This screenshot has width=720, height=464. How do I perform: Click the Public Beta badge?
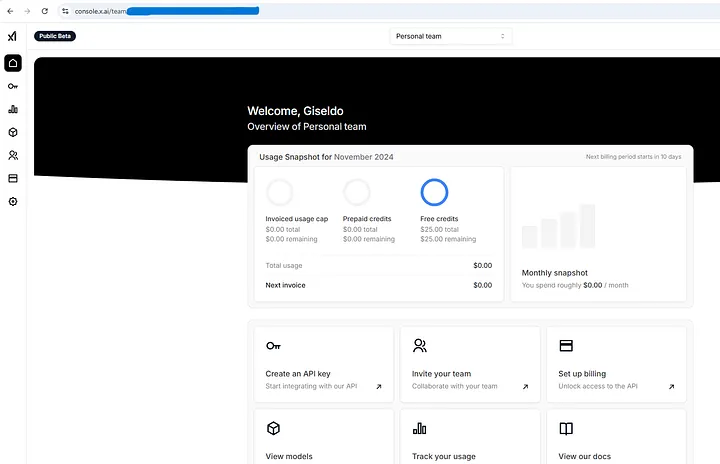tap(55, 36)
